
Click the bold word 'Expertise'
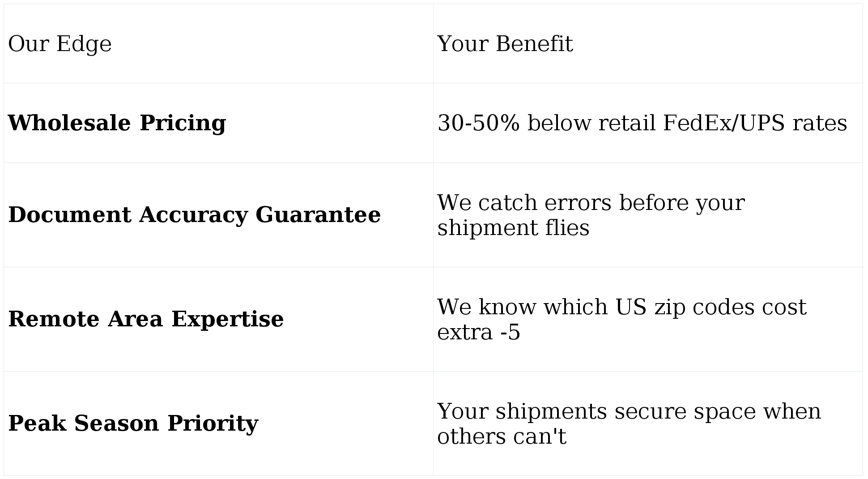pos(227,319)
